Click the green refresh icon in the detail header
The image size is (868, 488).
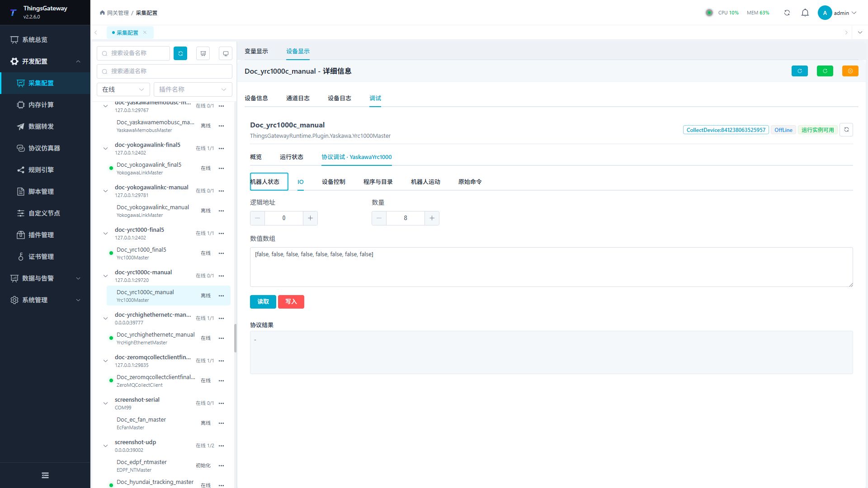coord(825,71)
